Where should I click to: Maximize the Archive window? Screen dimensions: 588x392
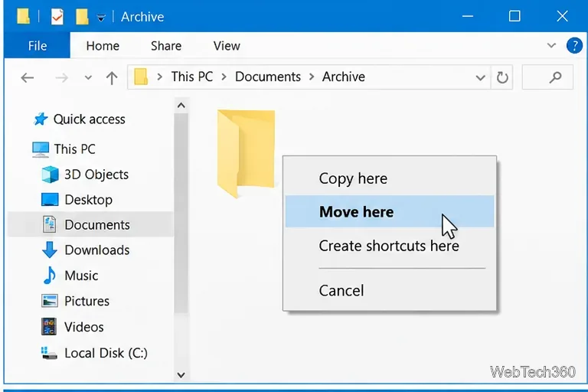[x=514, y=16]
